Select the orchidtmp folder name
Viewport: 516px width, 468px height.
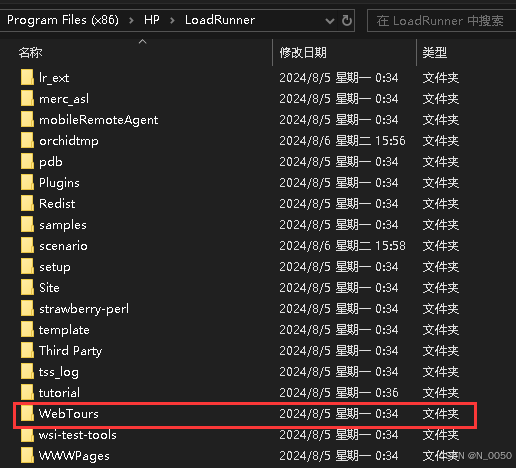[69, 141]
